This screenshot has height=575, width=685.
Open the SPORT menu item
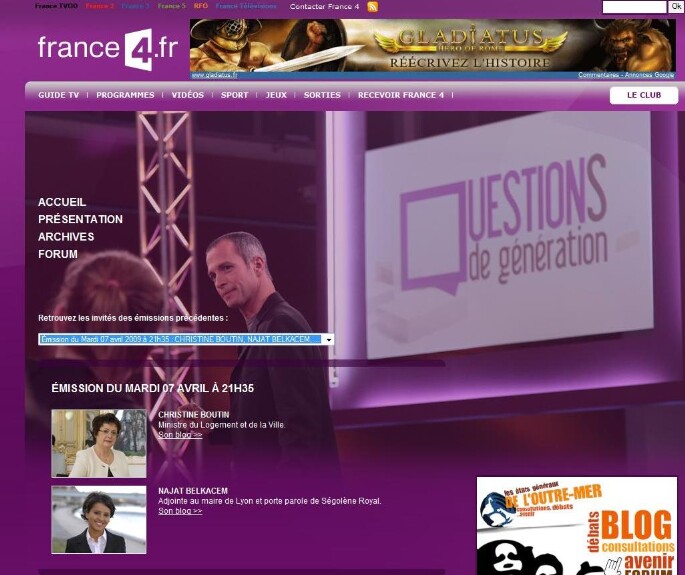click(234, 95)
